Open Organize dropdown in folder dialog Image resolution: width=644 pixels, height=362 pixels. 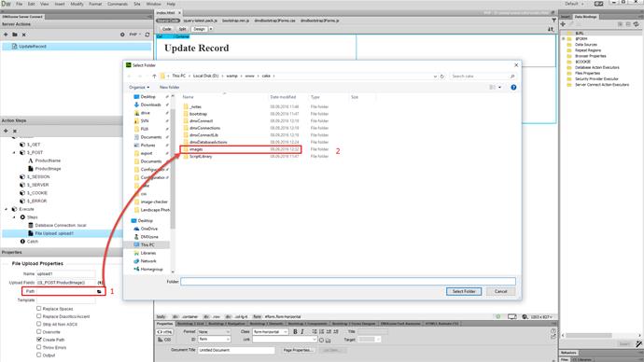pyautogui.click(x=139, y=88)
